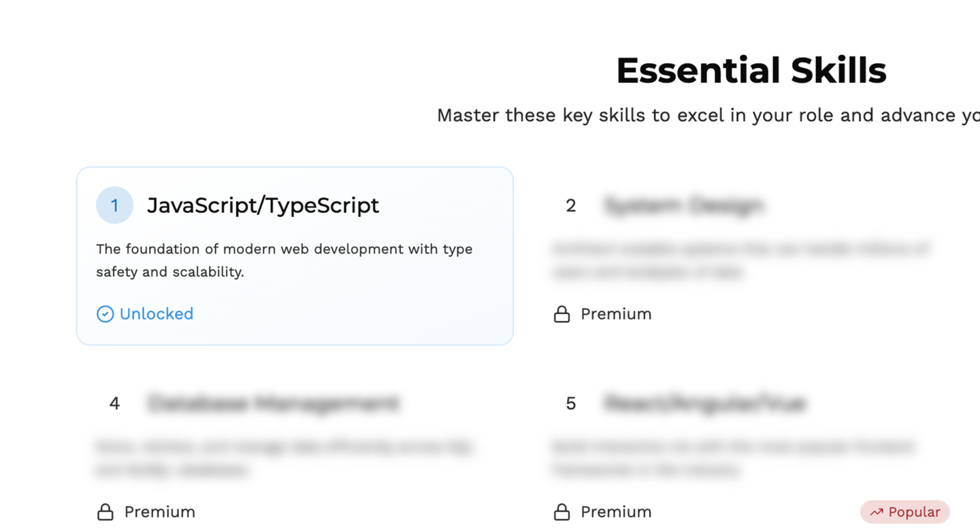Click the Premium label under skill 4
980x529 pixels.
tap(159, 512)
